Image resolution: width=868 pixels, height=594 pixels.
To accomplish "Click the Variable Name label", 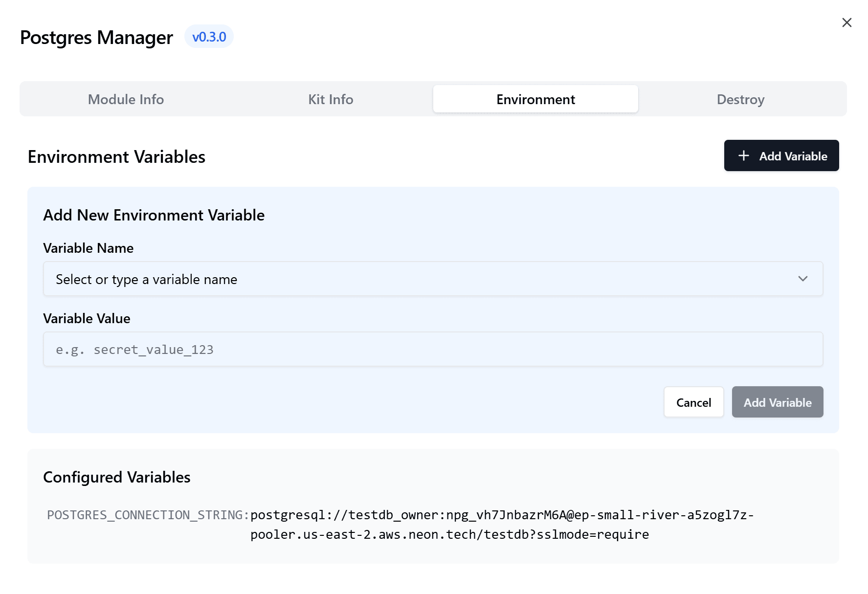I will 88,248.
